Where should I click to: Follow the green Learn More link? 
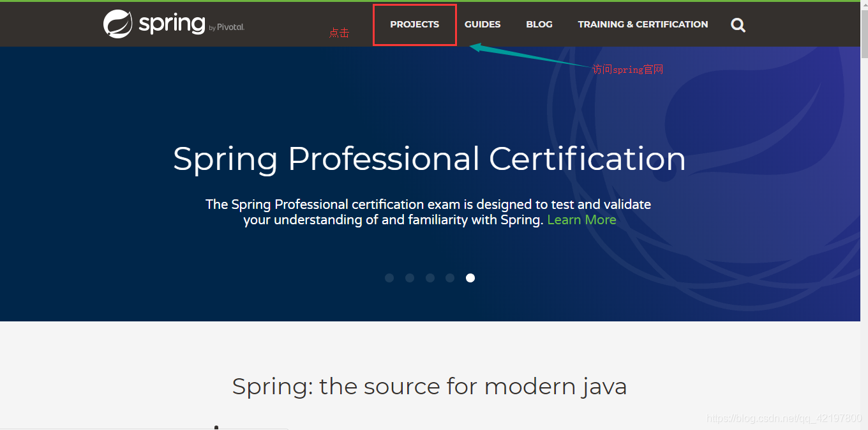[581, 220]
